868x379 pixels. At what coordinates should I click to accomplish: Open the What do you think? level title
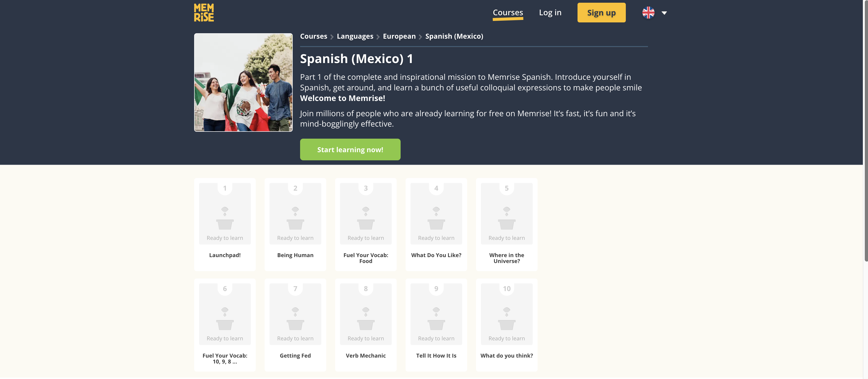click(507, 356)
